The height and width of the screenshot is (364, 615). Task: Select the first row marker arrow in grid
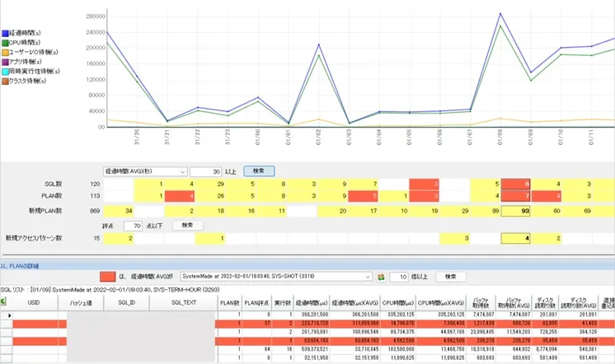pos(10,315)
